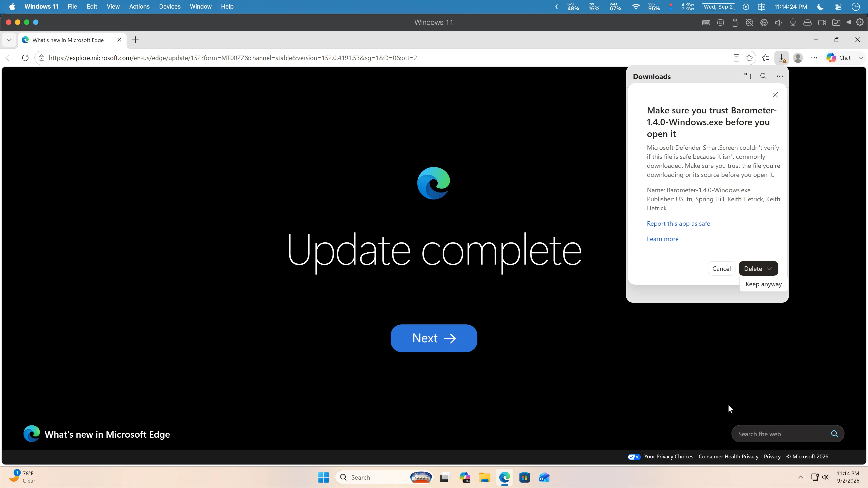Screen dimensions: 868x488
Task: Toggle Mac Do Not Disturb moon icon
Action: (821, 7)
